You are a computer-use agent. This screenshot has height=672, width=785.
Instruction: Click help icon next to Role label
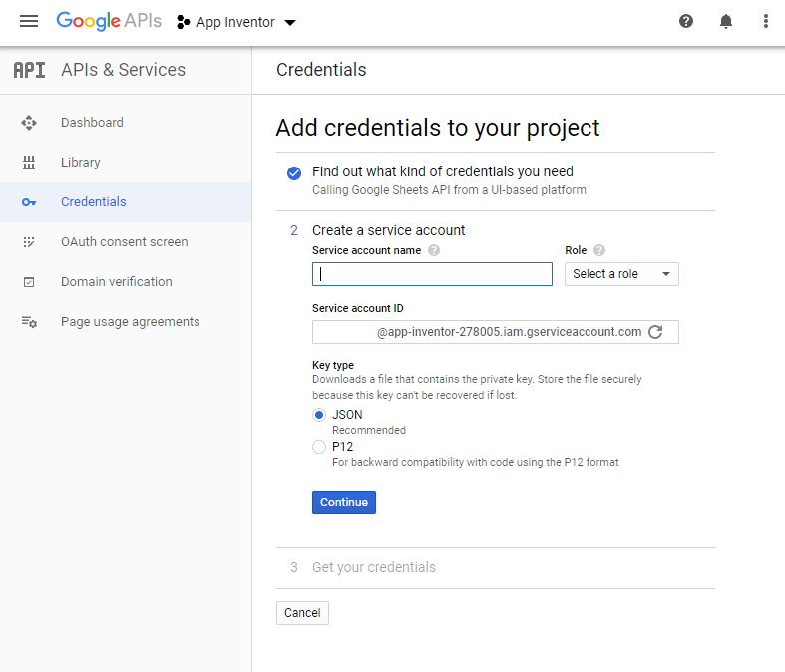[599, 251]
